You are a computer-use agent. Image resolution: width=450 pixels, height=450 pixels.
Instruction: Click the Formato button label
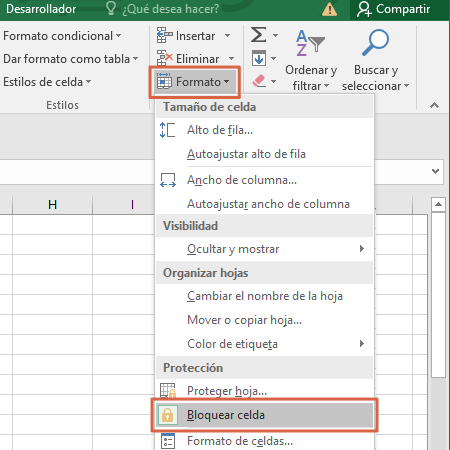tap(198, 82)
